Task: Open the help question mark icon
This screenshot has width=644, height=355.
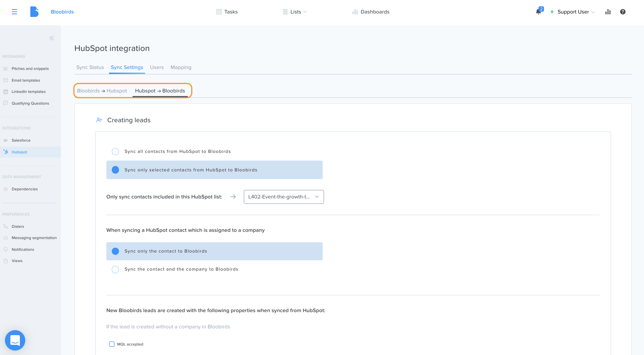Action: tap(623, 12)
